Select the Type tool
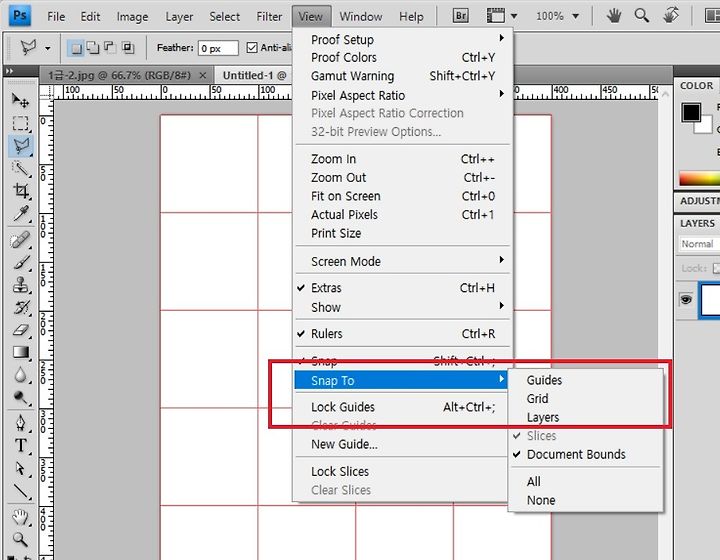This screenshot has height=560, width=720. click(20, 446)
